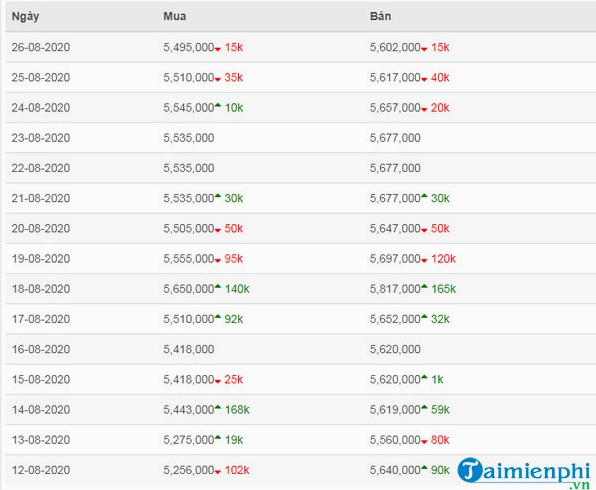
Task: Click up arrow beside 5,545,000
Action: [218, 105]
